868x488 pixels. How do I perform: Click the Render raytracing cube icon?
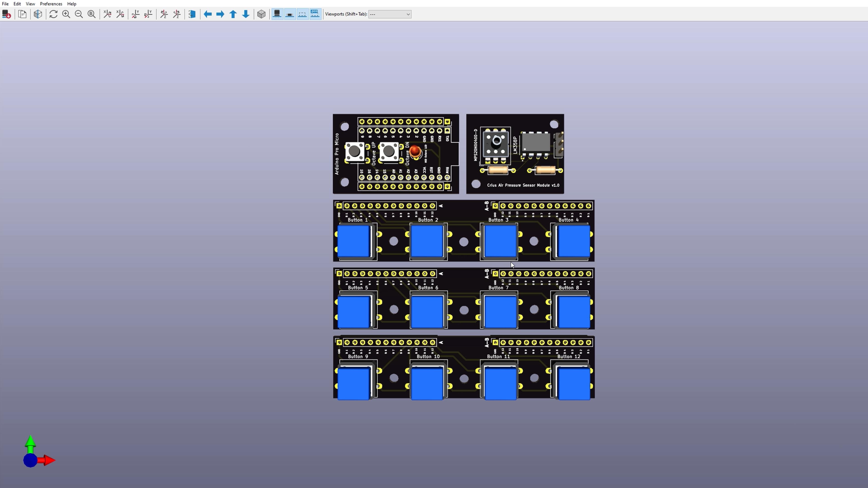38,14
